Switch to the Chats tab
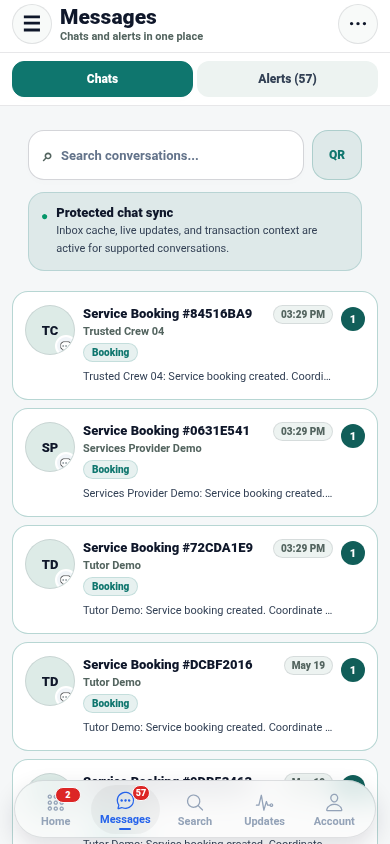The height and width of the screenshot is (844, 390). [x=102, y=79]
